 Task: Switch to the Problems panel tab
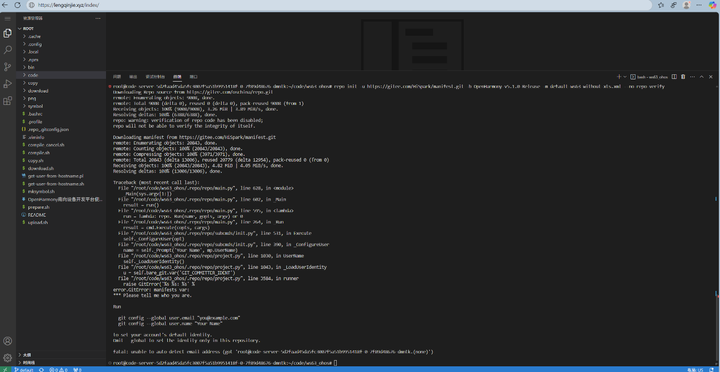click(117, 77)
